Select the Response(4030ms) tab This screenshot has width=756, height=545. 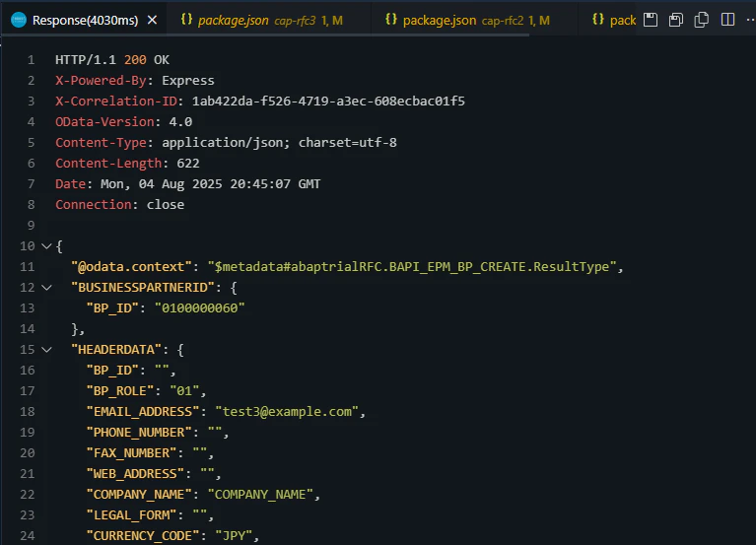coord(84,20)
